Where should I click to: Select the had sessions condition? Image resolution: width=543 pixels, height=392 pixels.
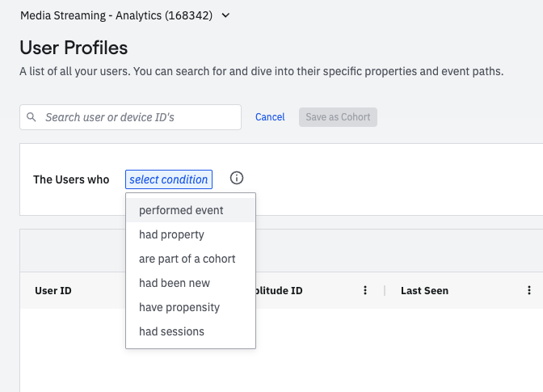pos(171,331)
